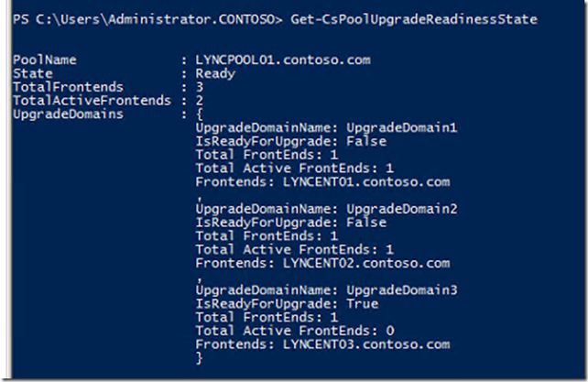Click the closing brace of UpgradeDomains
The width and height of the screenshot is (588, 382).
coord(199,358)
